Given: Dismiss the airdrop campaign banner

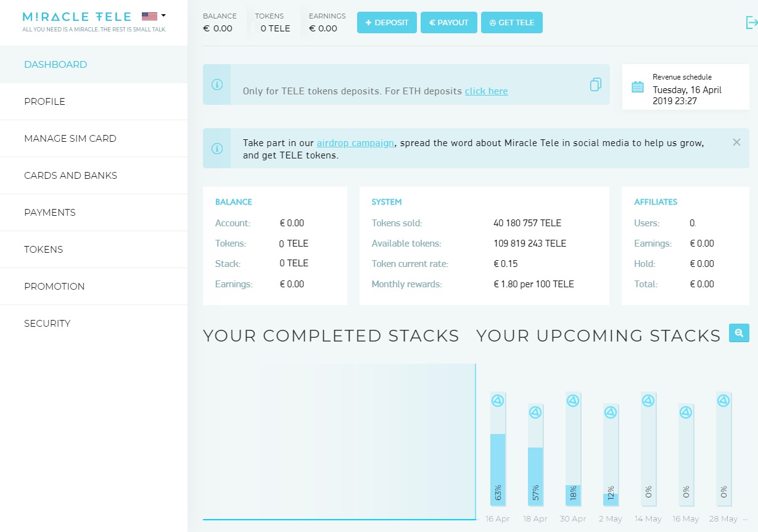Looking at the screenshot, I should [736, 142].
